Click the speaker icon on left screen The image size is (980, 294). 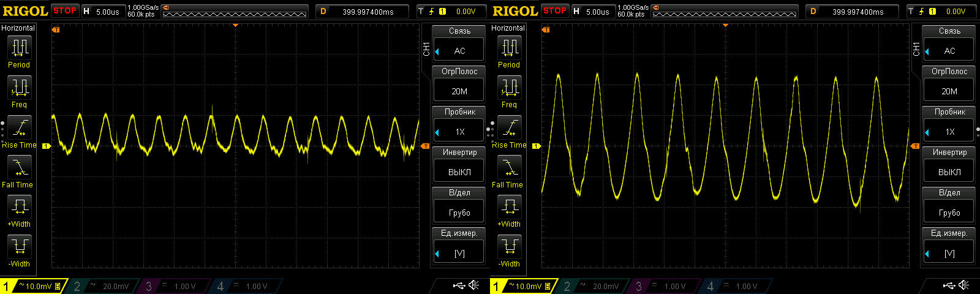[474, 285]
